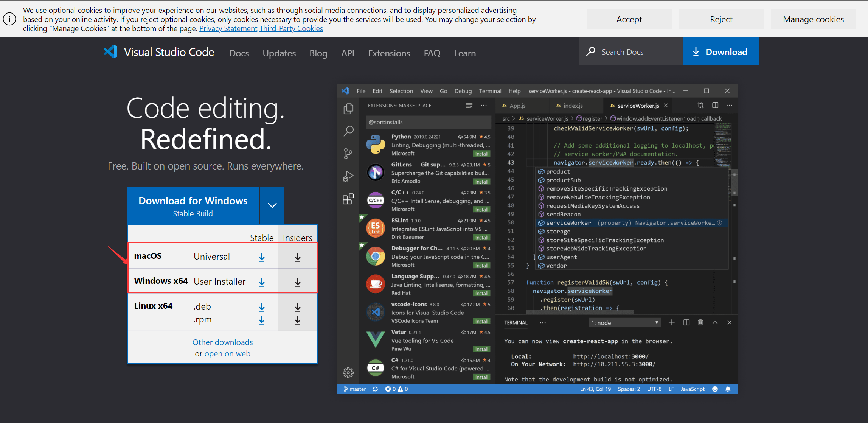868x434 pixels.
Task: Click the Visual Studio Code logo icon
Action: point(111,52)
